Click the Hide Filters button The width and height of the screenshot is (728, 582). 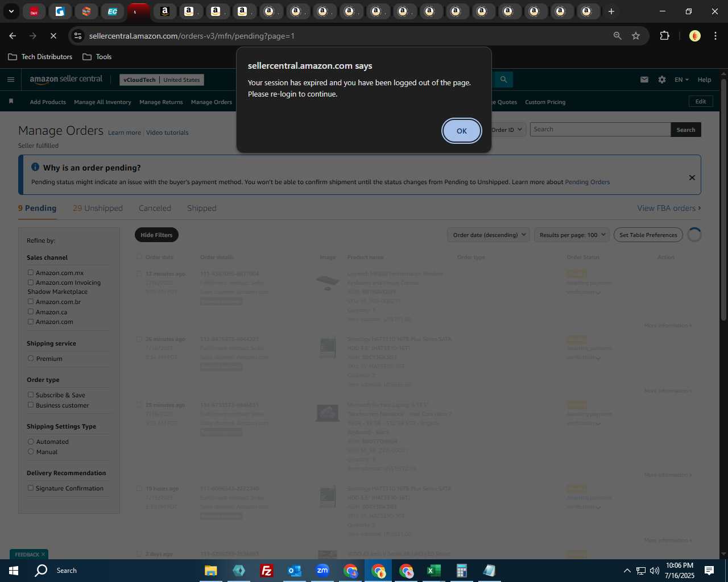pyautogui.click(x=156, y=235)
